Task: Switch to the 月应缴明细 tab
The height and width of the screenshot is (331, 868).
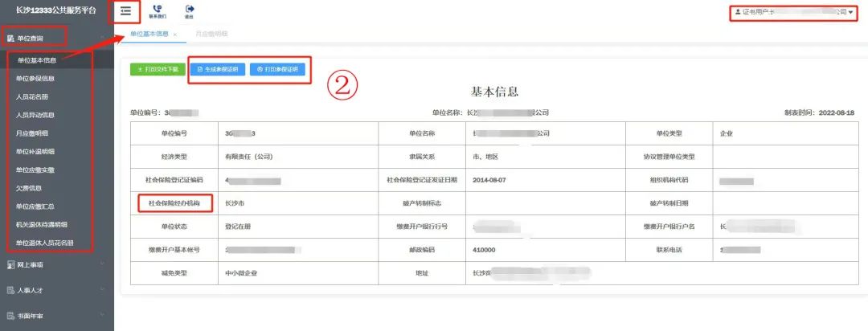Action: pyautogui.click(x=211, y=35)
